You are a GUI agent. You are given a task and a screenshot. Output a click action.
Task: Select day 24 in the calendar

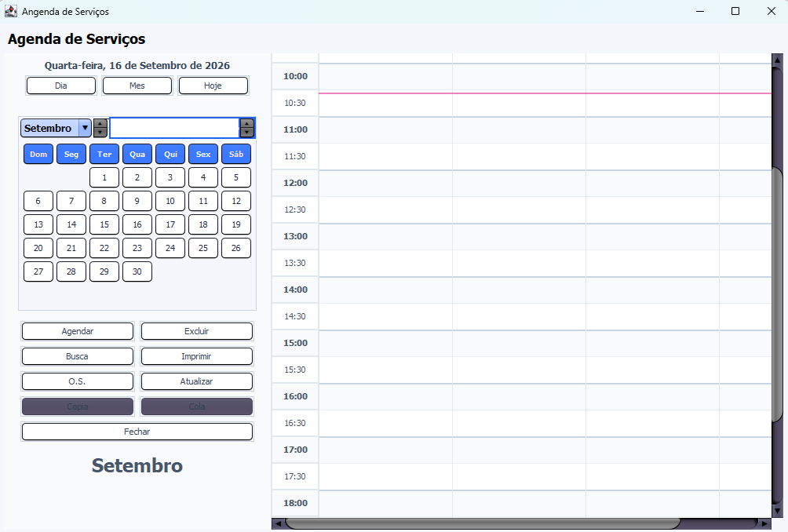(170, 248)
